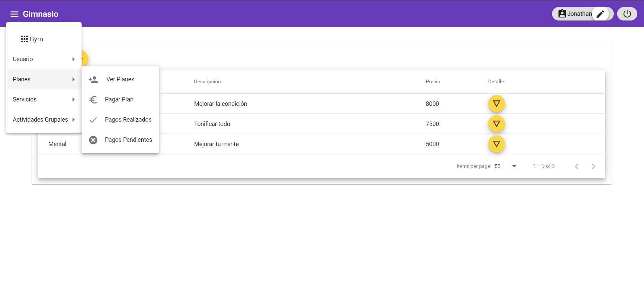Select Pagos Pendientes menu entry
Image resolution: width=644 pixels, height=300 pixels.
[x=120, y=140]
